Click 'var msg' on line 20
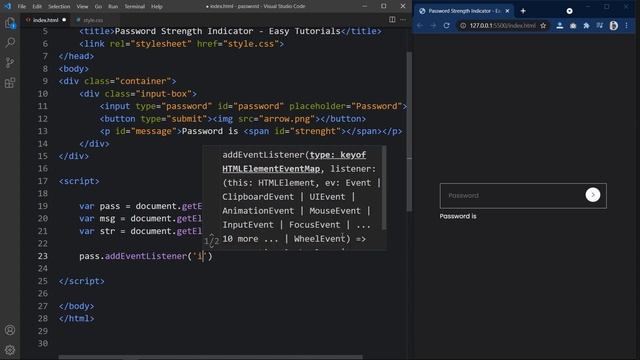This screenshot has height=360, width=640. (97, 218)
